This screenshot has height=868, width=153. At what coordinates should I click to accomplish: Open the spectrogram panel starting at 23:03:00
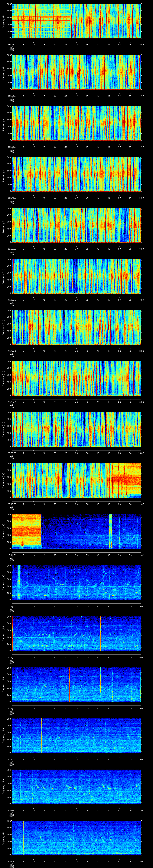77,123
